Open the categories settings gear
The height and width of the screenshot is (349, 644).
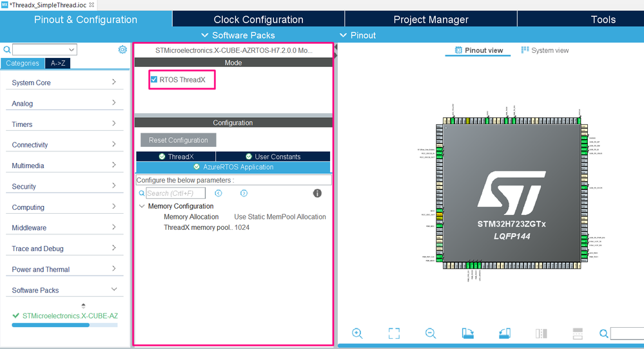[x=122, y=50]
